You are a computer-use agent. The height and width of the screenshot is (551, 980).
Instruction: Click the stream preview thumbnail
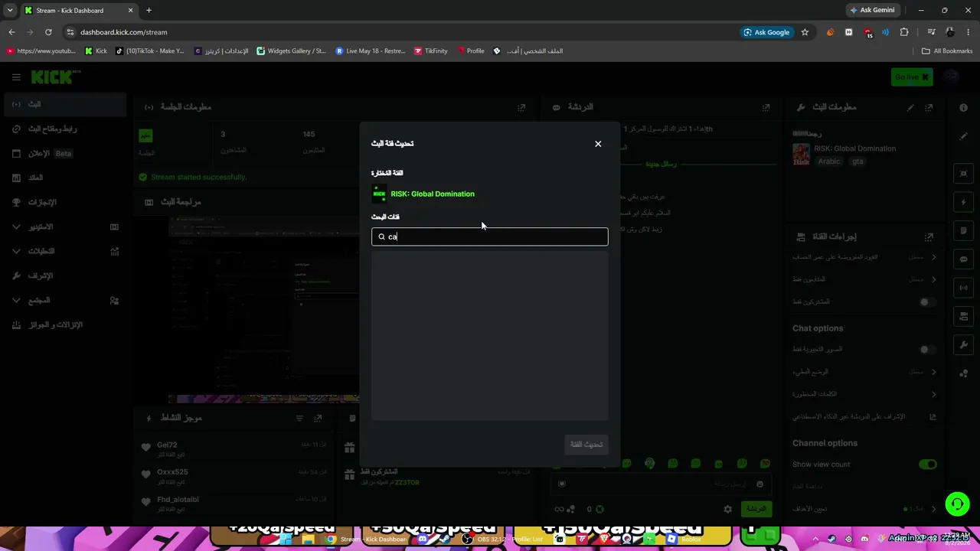(x=264, y=308)
